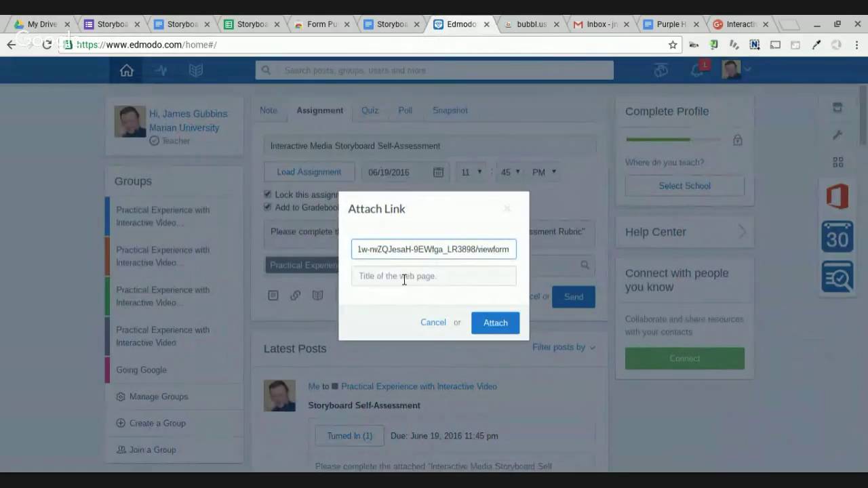
Task: Open the hour dropdown showing 11
Action: (471, 172)
